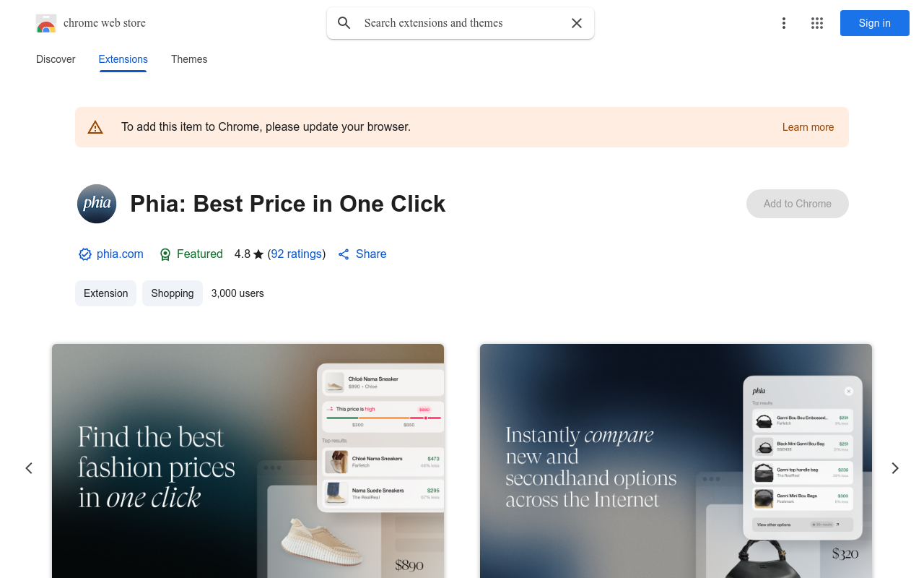Show previous screenshot with left arrow
This screenshot has height=578, width=924.
click(x=29, y=468)
